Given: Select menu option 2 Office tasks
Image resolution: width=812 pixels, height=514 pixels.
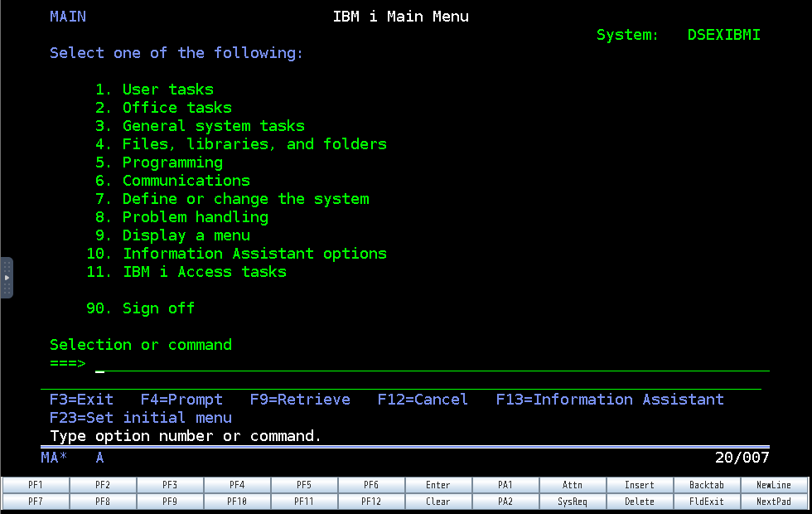Looking at the screenshot, I should 164,107.
